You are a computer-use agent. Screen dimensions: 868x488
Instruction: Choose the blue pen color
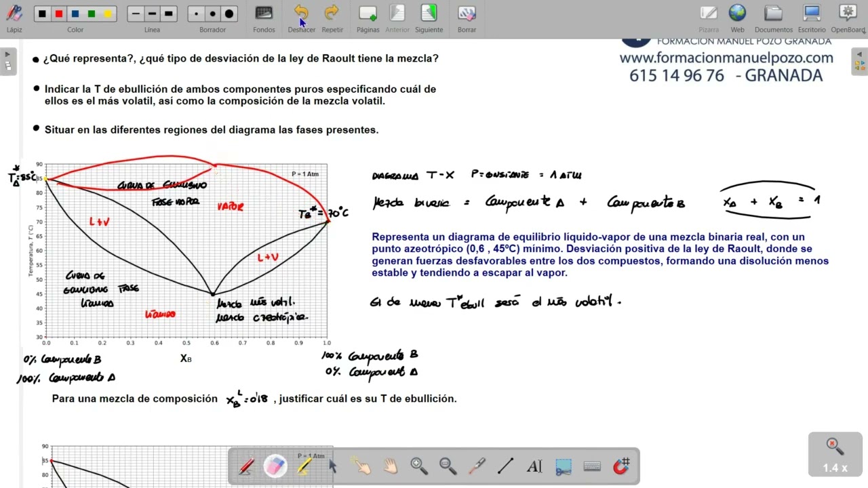click(75, 14)
